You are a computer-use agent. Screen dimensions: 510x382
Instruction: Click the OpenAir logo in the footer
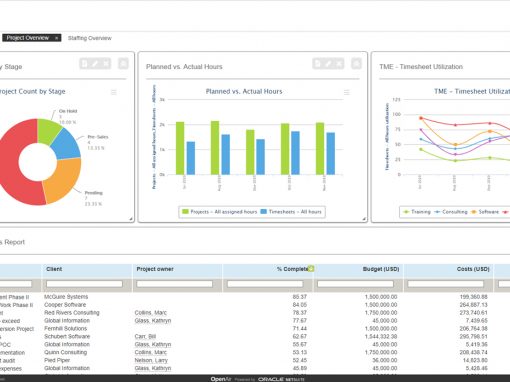[x=221, y=379]
